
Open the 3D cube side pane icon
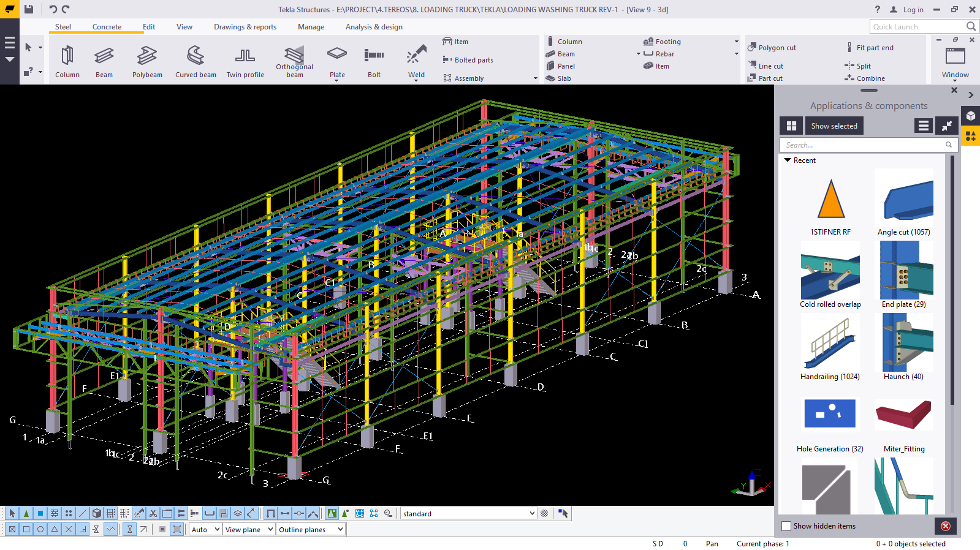pos(971,115)
